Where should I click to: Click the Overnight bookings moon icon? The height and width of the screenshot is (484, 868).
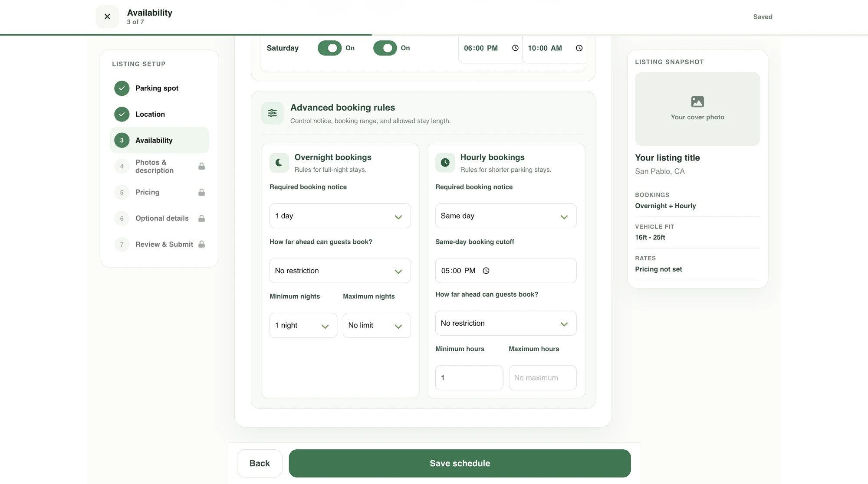pos(279,163)
